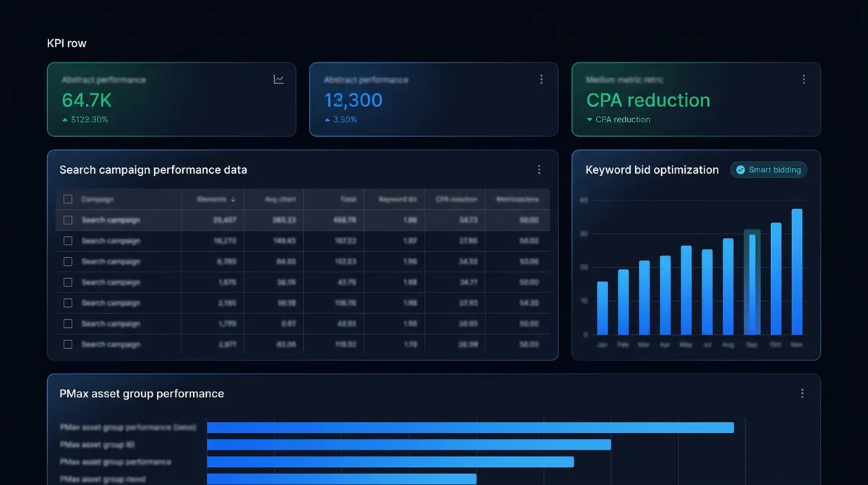Viewport: 868px width, 485px height.
Task: Open the three-dot menu on the CPA reduction card
Action: pos(804,79)
